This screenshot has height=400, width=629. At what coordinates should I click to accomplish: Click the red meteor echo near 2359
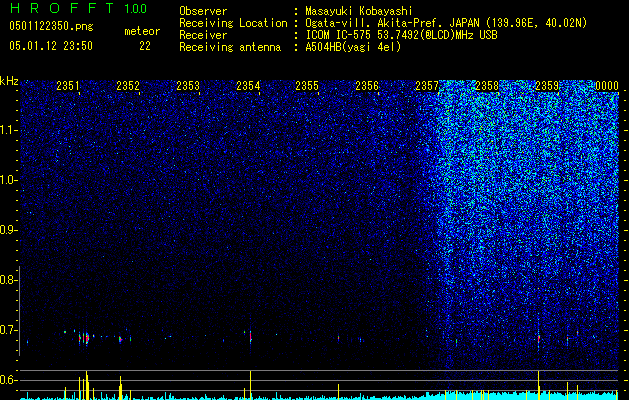point(539,339)
